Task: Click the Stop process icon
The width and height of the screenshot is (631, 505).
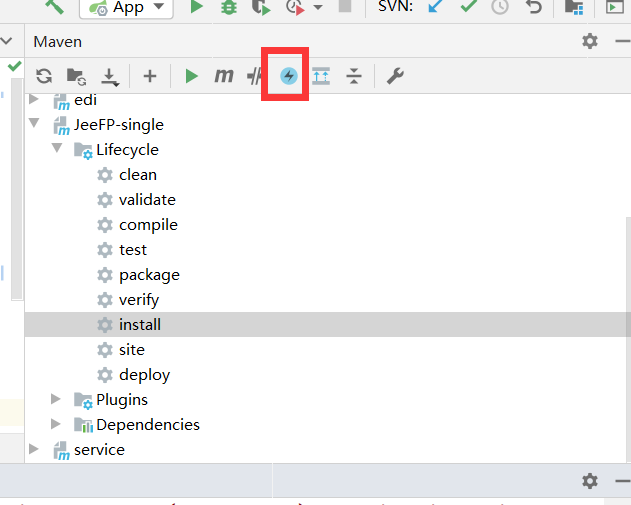Action: [x=345, y=6]
